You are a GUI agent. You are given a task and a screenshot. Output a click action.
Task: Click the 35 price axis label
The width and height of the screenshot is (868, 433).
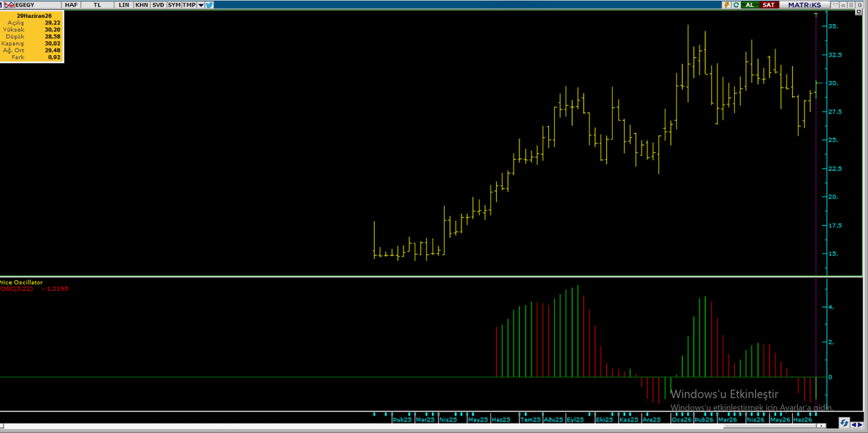point(833,27)
